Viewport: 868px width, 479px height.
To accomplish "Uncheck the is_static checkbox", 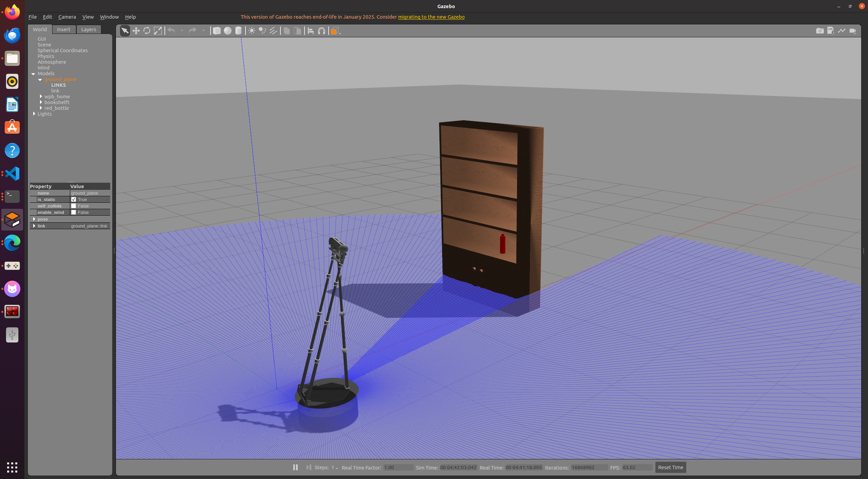I will point(74,199).
